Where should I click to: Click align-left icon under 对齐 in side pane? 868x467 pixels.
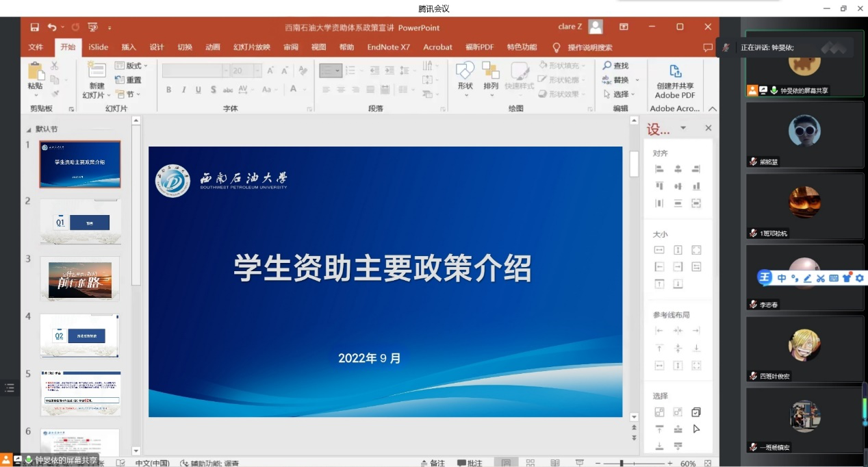(x=659, y=169)
